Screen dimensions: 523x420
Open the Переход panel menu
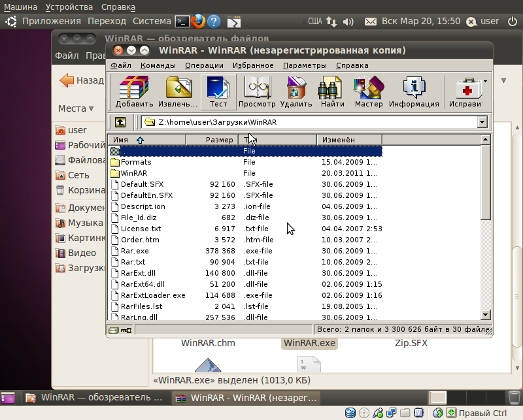(107, 22)
